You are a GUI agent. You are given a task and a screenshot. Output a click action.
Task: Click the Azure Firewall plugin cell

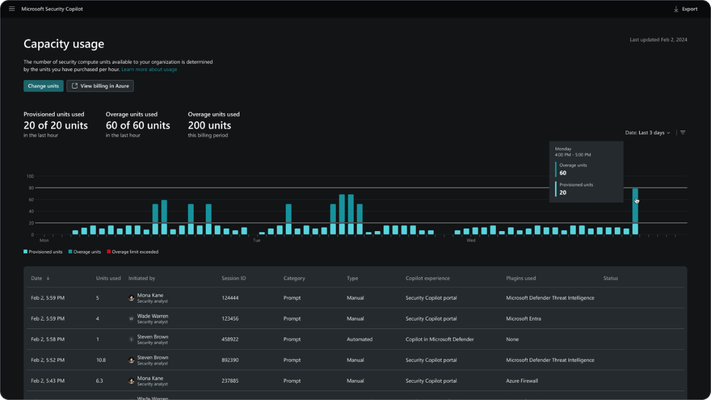pos(522,381)
